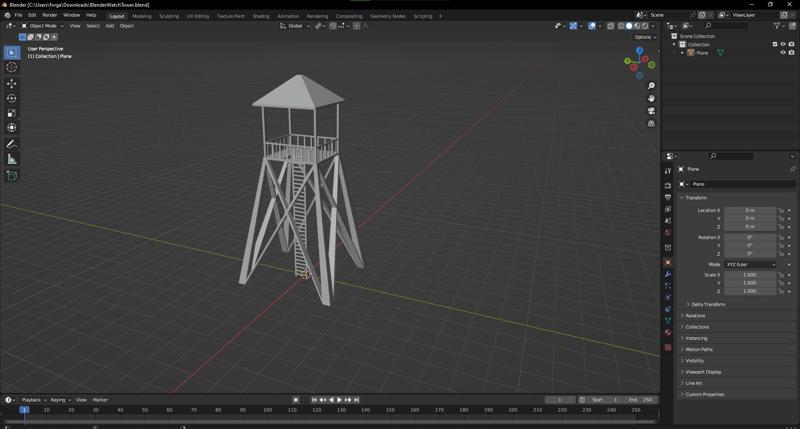The width and height of the screenshot is (800, 429).
Task: Open the World properties tab
Action: click(668, 233)
